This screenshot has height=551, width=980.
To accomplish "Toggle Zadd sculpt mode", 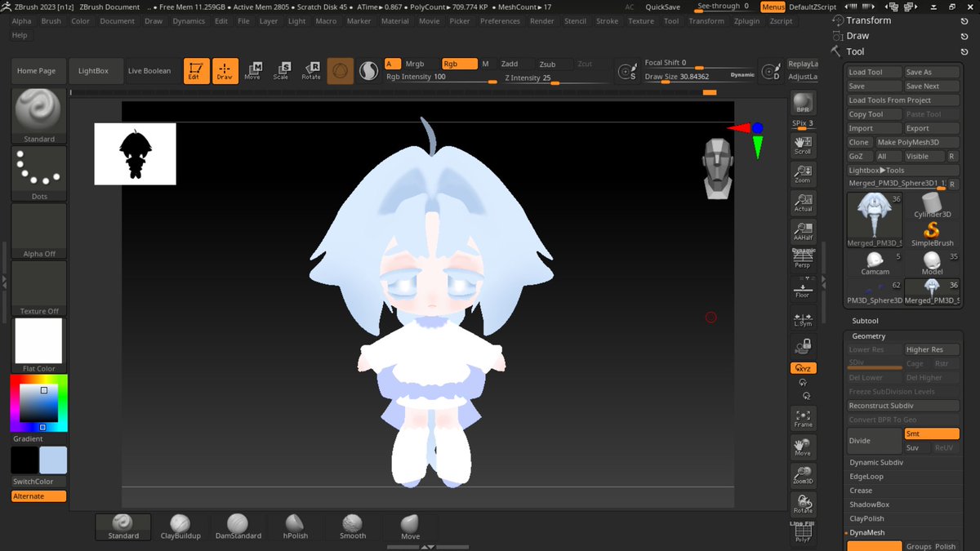I will coord(510,64).
